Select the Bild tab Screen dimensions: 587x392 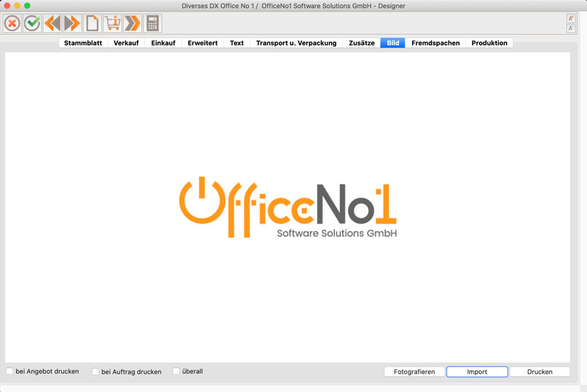pyautogui.click(x=393, y=43)
